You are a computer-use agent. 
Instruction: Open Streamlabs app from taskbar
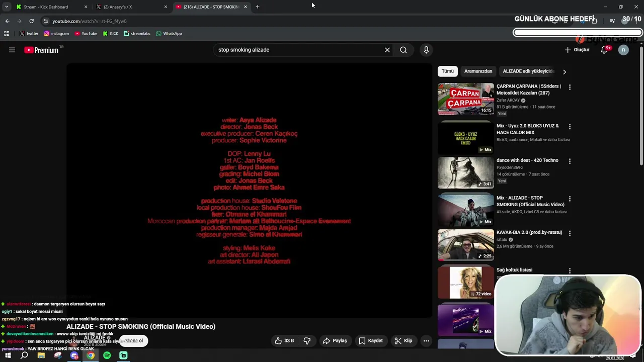(124, 355)
